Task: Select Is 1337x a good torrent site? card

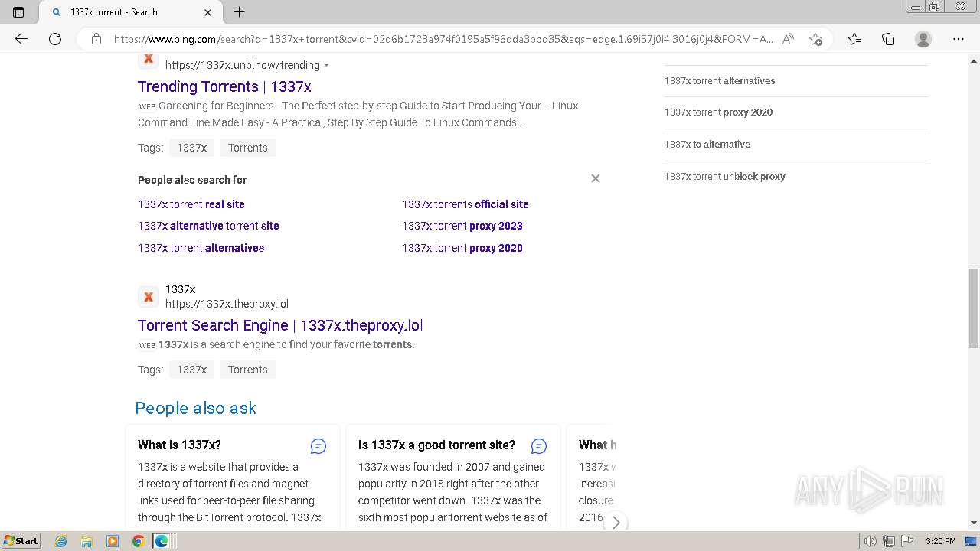Action: 453,477
